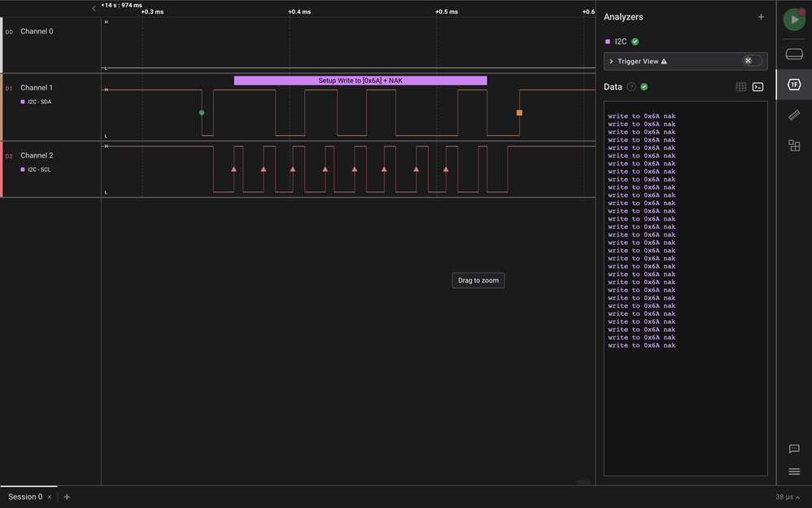The width and height of the screenshot is (812, 508).
Task: Open the Analyzers panel icon in sidebar
Action: [794, 84]
